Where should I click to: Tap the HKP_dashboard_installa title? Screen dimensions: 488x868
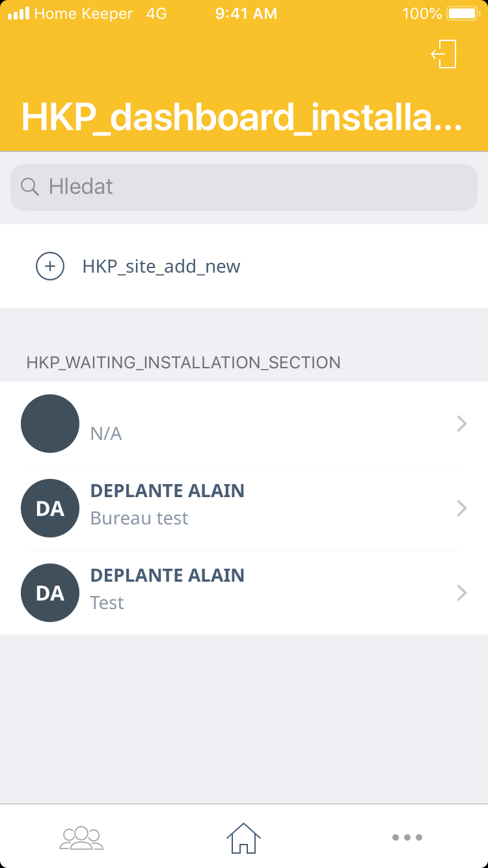[x=241, y=117]
